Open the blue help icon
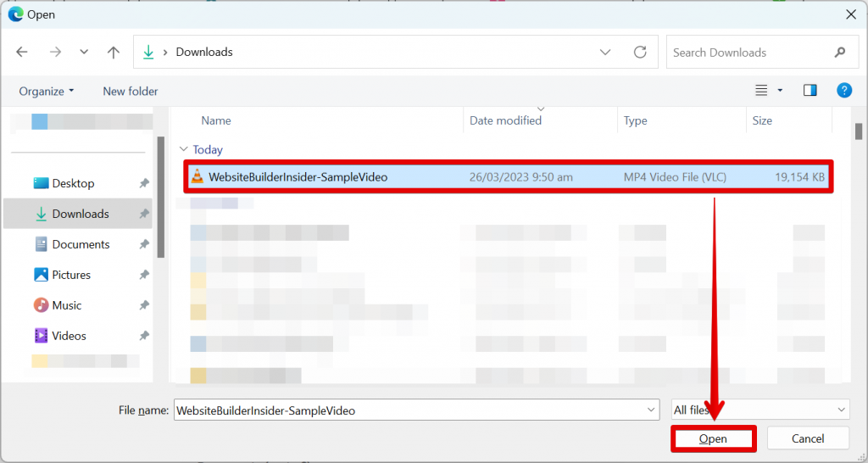The image size is (868, 463). pyautogui.click(x=844, y=90)
